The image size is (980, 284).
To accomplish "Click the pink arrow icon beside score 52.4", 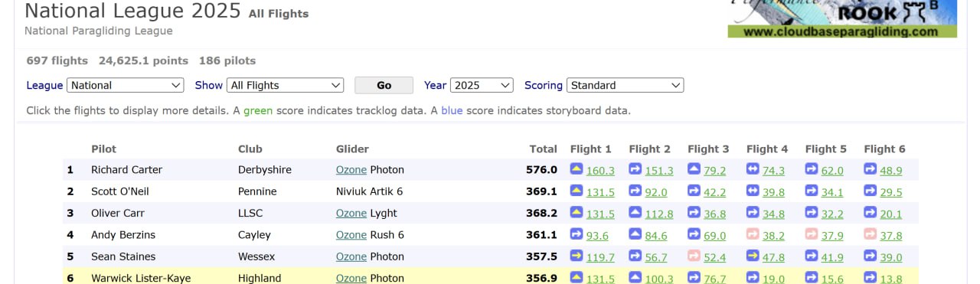I will (694, 256).
